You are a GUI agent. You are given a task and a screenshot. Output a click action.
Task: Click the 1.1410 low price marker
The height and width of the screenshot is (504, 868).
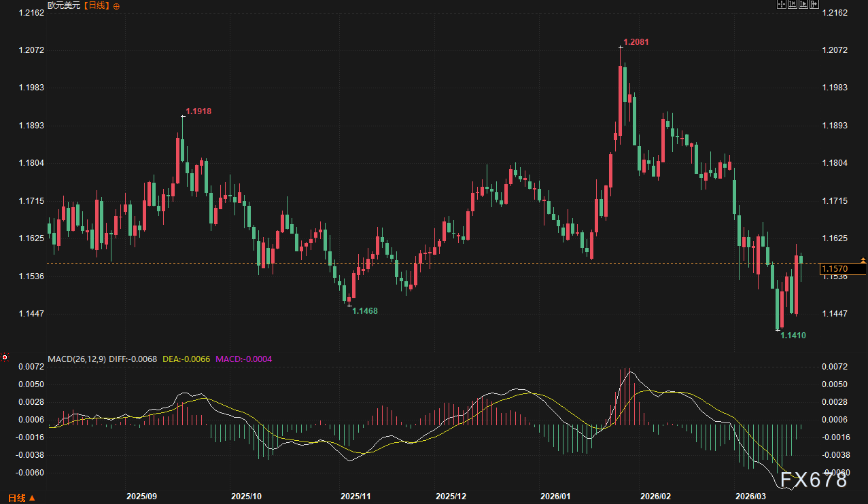coord(793,335)
